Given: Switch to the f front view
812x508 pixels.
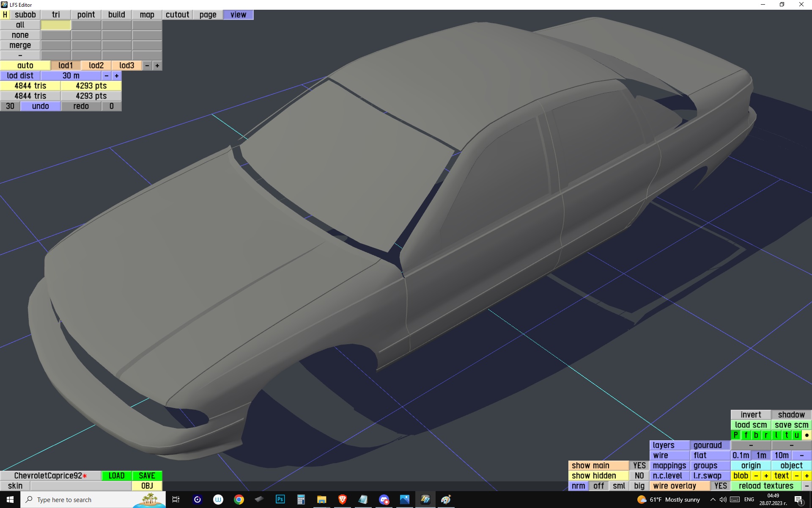Looking at the screenshot, I should pos(746,435).
